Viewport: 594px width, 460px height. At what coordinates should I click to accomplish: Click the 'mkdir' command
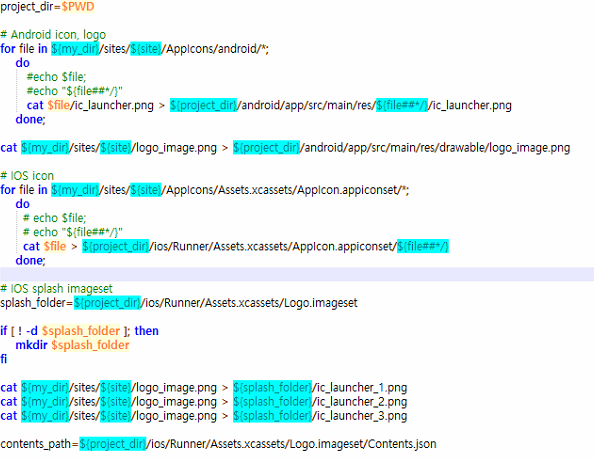pyautogui.click(x=31, y=345)
